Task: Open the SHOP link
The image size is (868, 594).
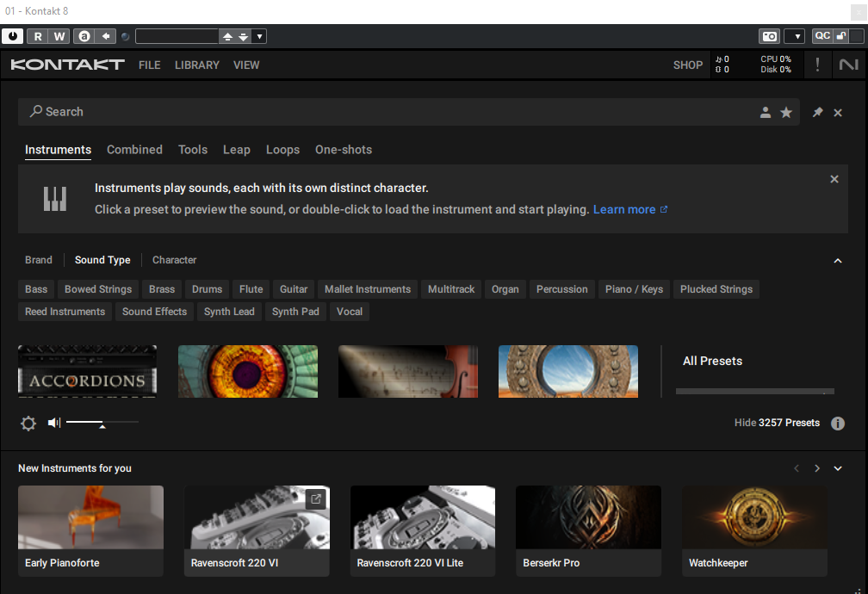Action: point(688,65)
